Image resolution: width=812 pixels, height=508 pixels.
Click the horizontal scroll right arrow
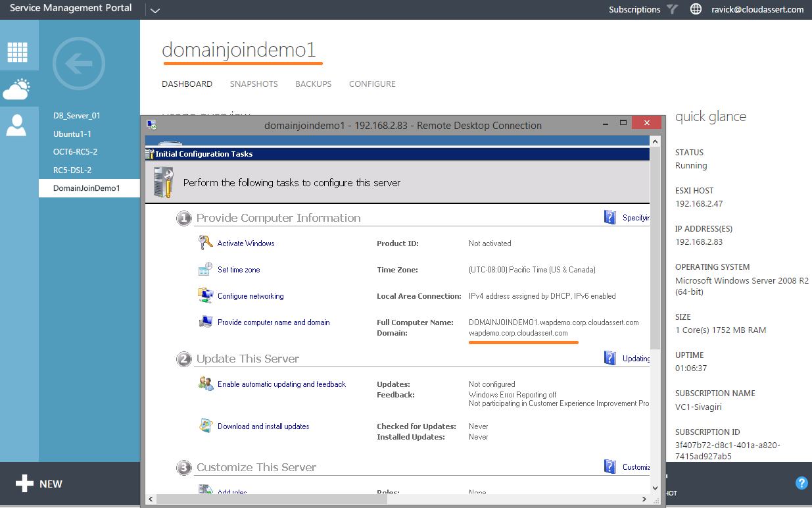644,499
